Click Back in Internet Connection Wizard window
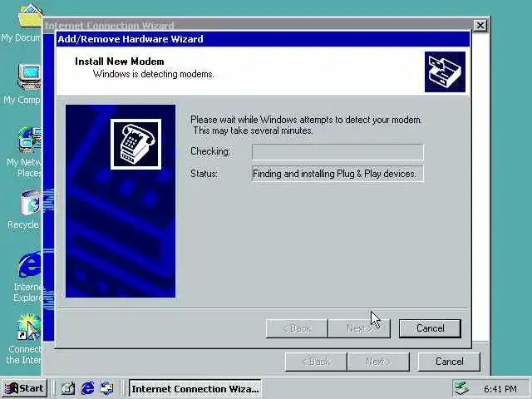Image resolution: width=532 pixels, height=399 pixels. 316,362
